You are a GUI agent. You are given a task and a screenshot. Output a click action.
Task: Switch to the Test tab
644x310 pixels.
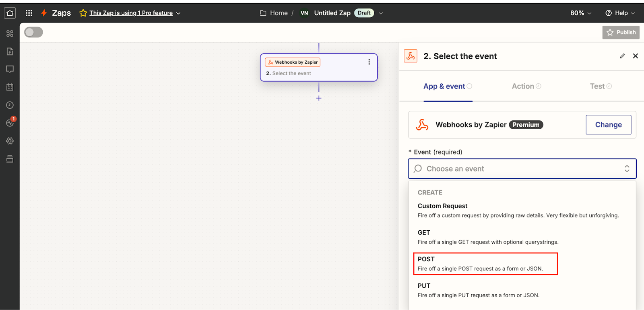click(600, 86)
